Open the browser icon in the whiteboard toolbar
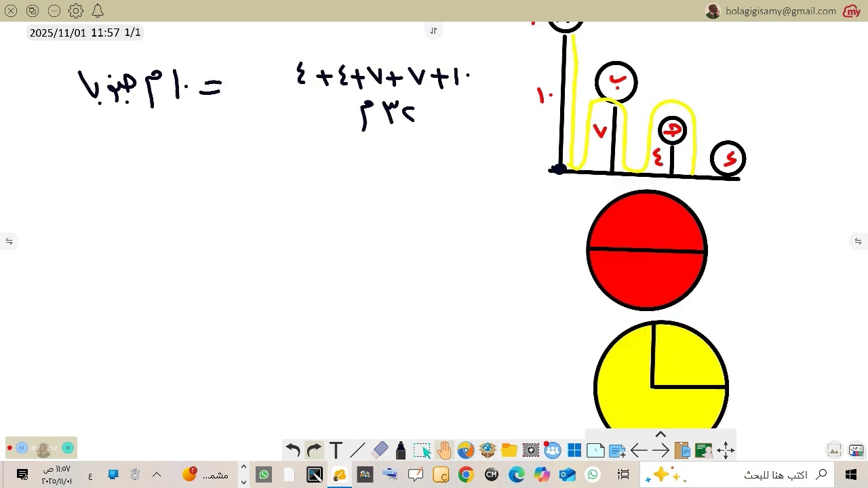Screen dimensions: 868x488 coord(465,450)
